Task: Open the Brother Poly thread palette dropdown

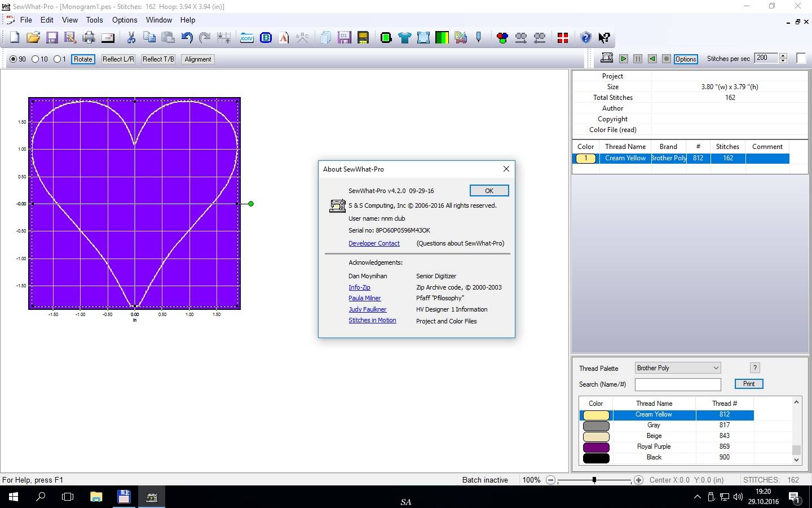Action: [678, 368]
